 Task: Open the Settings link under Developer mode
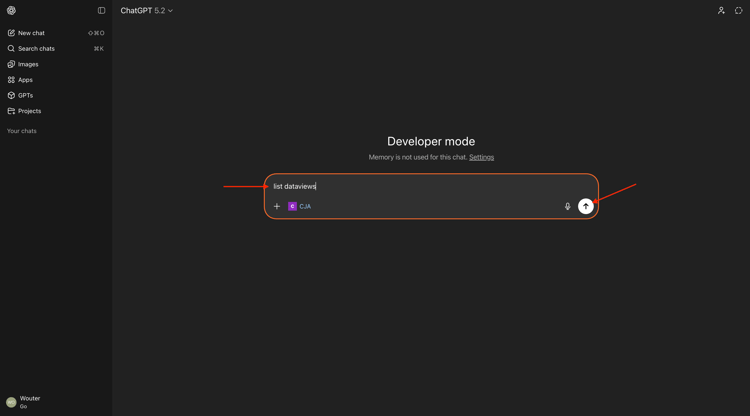pos(481,157)
